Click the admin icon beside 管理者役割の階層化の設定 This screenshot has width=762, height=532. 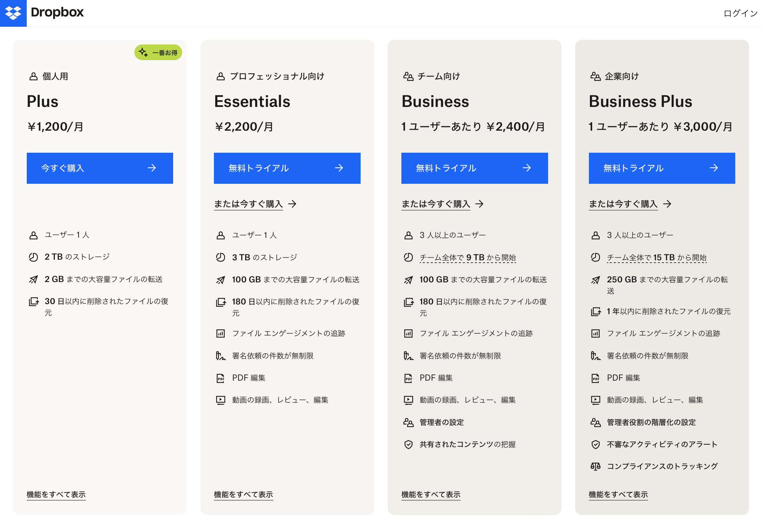coord(596,423)
